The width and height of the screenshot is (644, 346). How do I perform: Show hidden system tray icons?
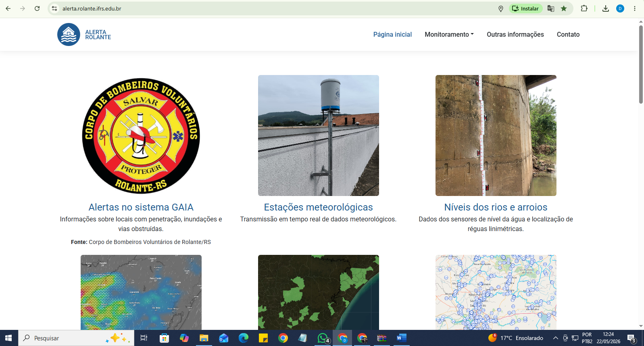point(555,338)
